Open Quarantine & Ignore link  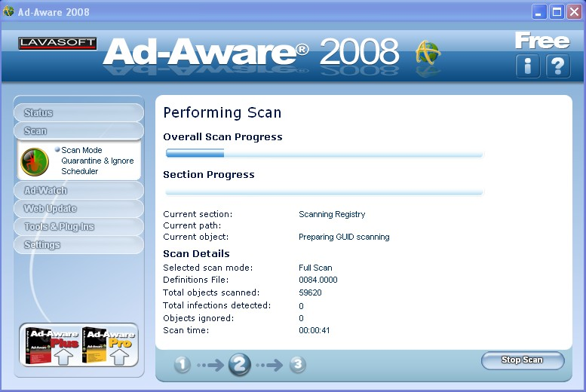(97, 161)
